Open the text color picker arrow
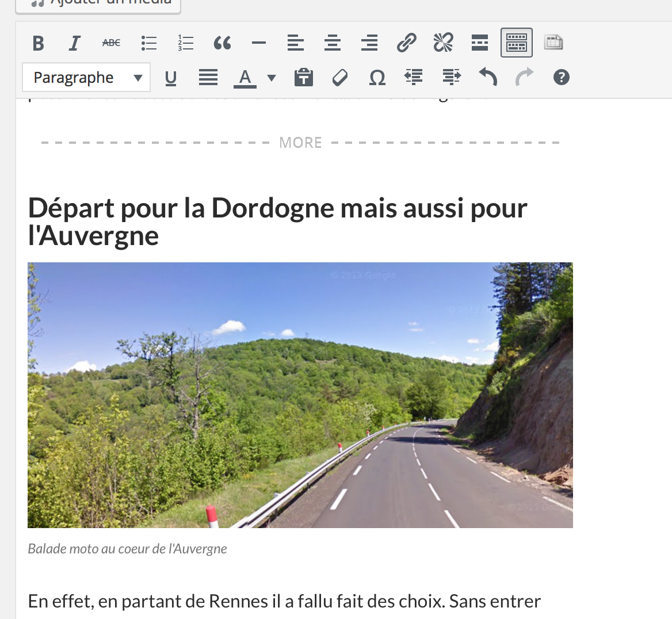The width and height of the screenshot is (672, 619). (x=270, y=77)
